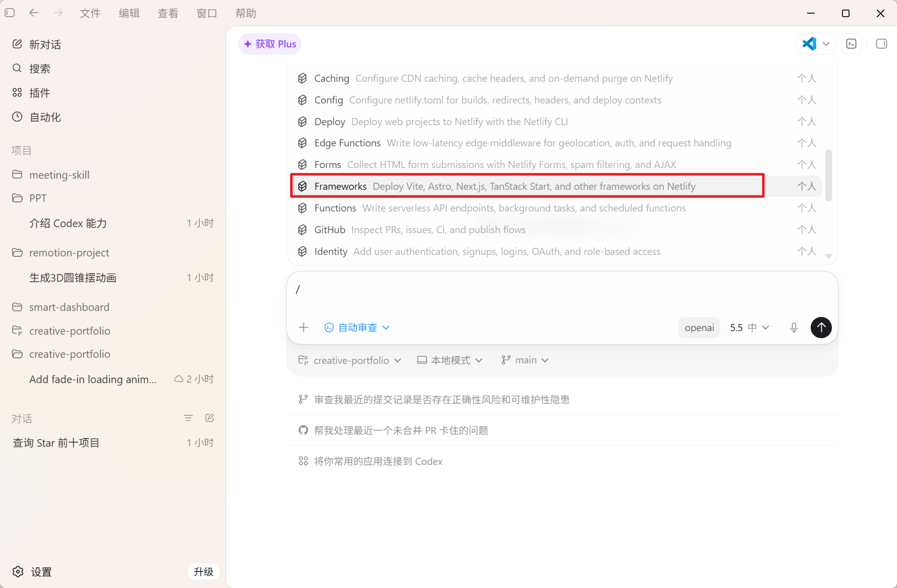Open the smart-dashboard project
The height and width of the screenshot is (588, 897).
coord(112,307)
